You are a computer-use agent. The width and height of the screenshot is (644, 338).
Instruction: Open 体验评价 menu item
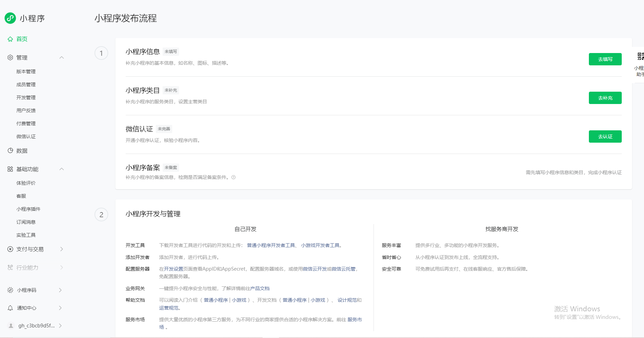pyautogui.click(x=26, y=183)
